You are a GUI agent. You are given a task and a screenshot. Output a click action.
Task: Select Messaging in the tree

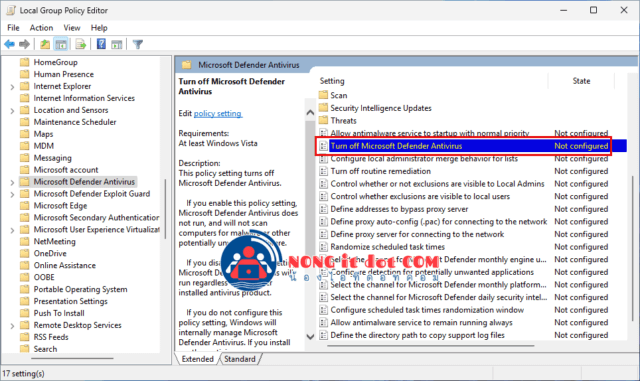coord(52,158)
